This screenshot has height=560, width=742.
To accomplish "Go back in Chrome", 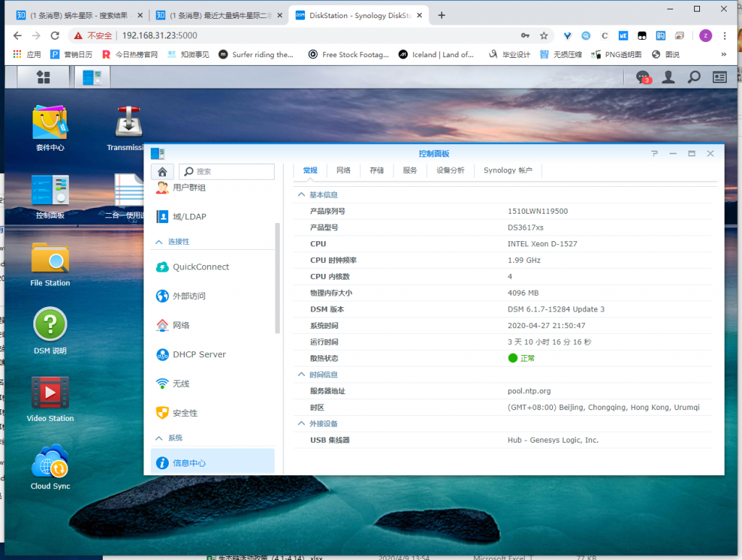I will [17, 35].
